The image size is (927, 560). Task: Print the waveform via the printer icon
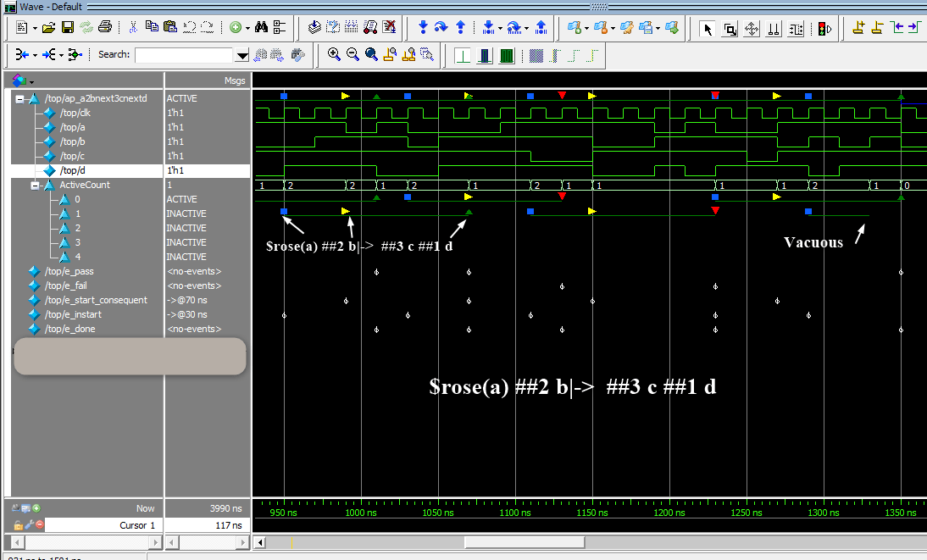coord(104,28)
